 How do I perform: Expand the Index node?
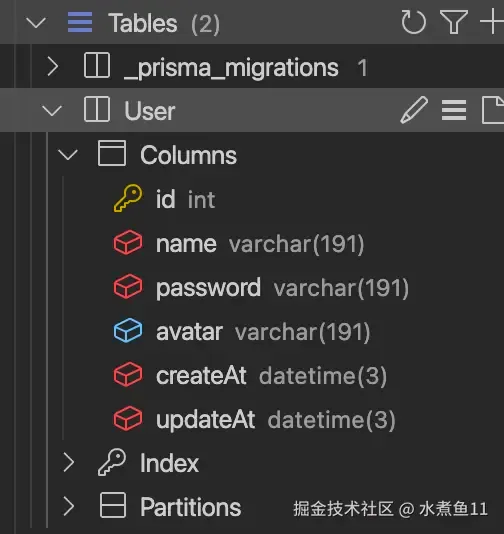(x=69, y=462)
